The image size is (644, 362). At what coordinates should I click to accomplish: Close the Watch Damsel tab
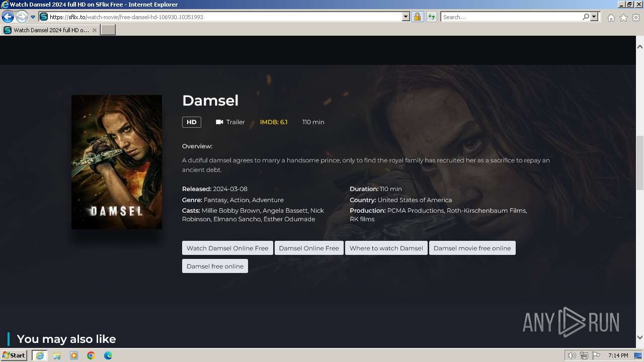tap(94, 30)
